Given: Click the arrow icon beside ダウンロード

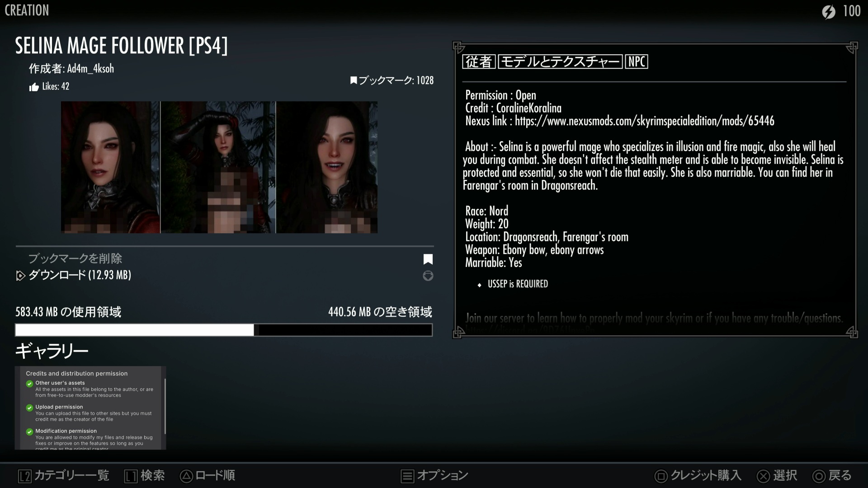Looking at the screenshot, I should tap(20, 276).
